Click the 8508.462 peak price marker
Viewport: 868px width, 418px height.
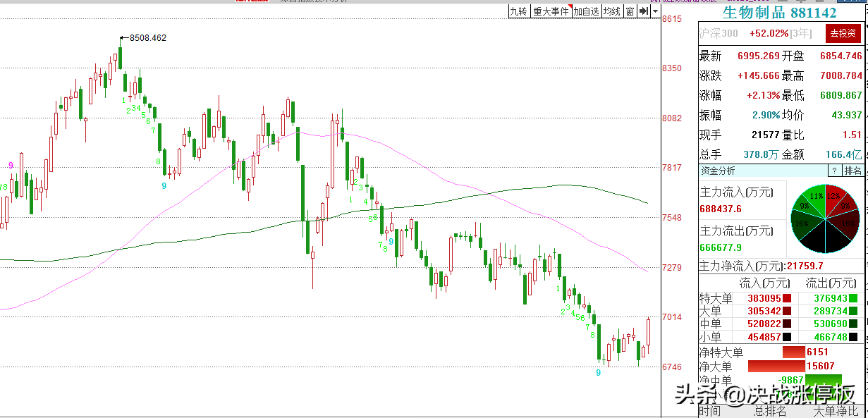[148, 38]
